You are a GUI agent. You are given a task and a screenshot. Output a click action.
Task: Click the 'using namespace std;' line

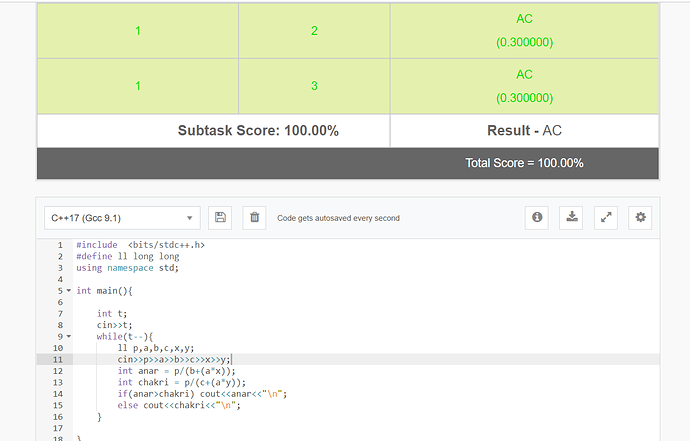tap(128, 268)
